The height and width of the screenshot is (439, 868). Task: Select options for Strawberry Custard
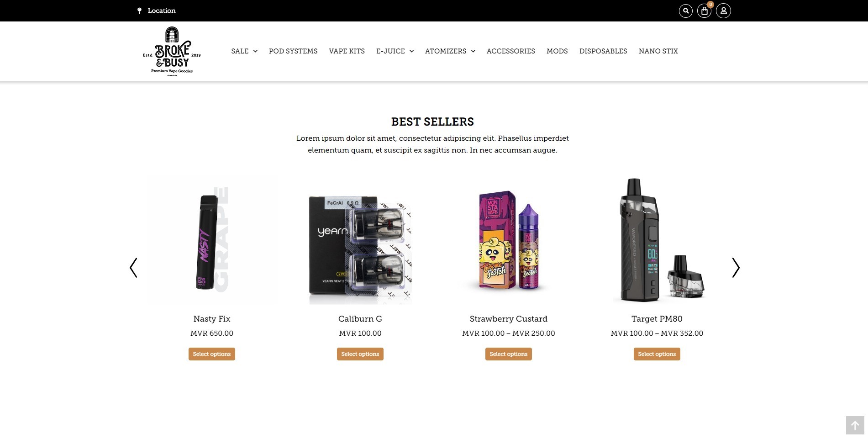[x=508, y=354]
